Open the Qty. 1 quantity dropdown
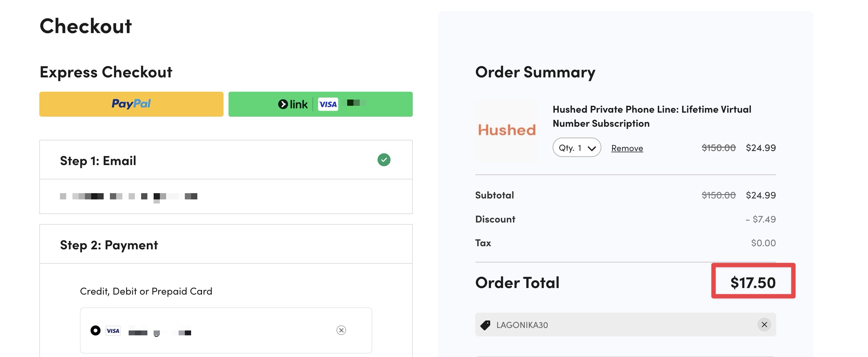868x357 pixels. (576, 148)
